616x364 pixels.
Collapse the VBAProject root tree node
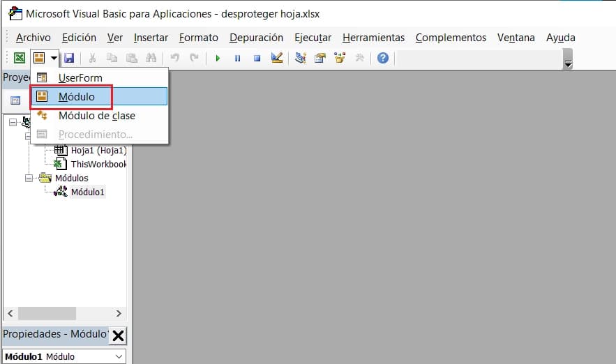13,123
